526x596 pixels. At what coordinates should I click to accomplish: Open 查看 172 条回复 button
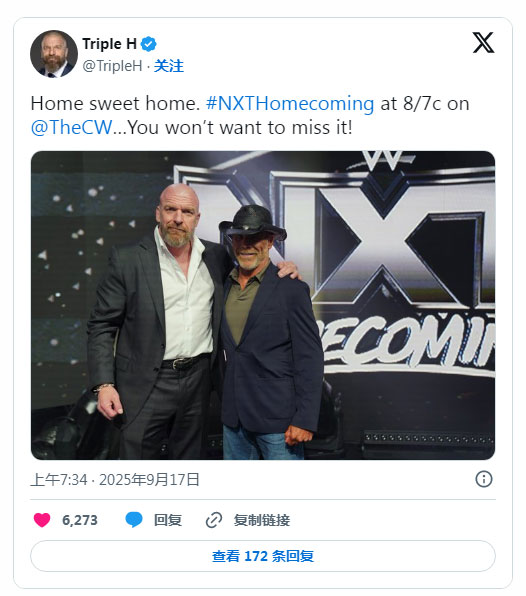[263, 556]
